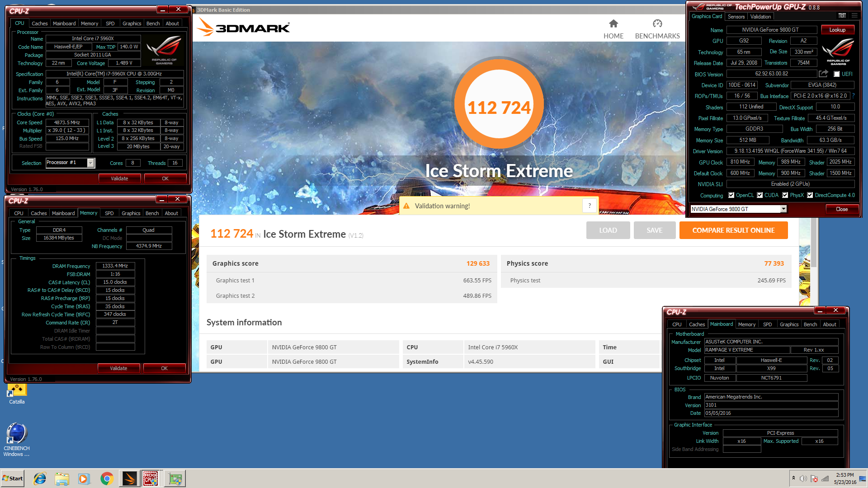Open Bench tab in top CPU-Z window
This screenshot has height=488, width=868.
click(x=153, y=23)
